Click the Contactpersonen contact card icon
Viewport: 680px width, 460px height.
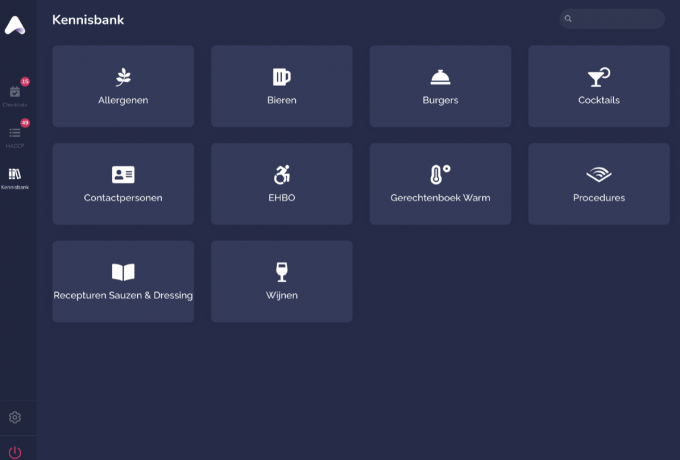(123, 175)
